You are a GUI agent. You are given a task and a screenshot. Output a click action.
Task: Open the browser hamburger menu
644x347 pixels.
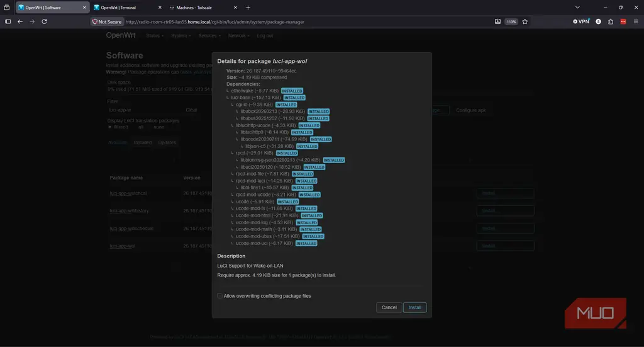(636, 22)
